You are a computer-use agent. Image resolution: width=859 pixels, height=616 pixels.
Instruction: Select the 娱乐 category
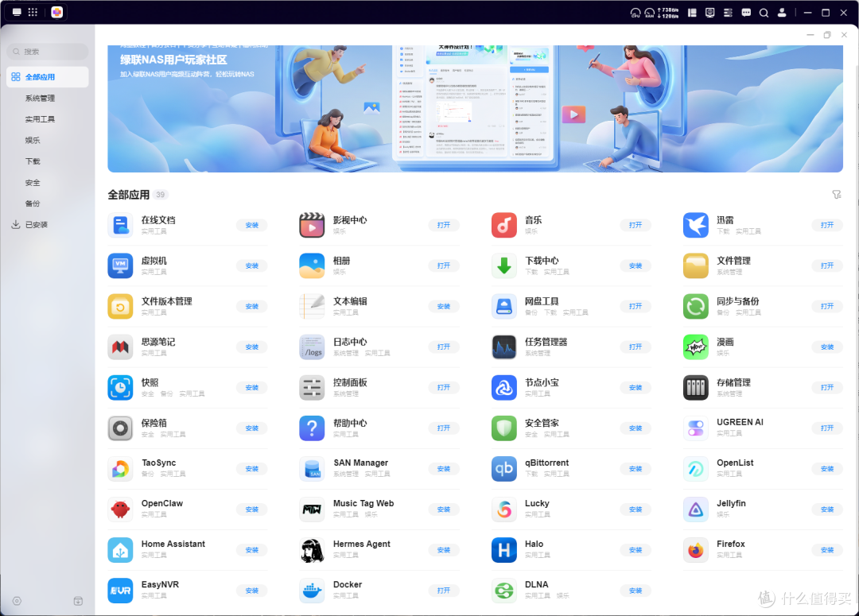(33, 140)
